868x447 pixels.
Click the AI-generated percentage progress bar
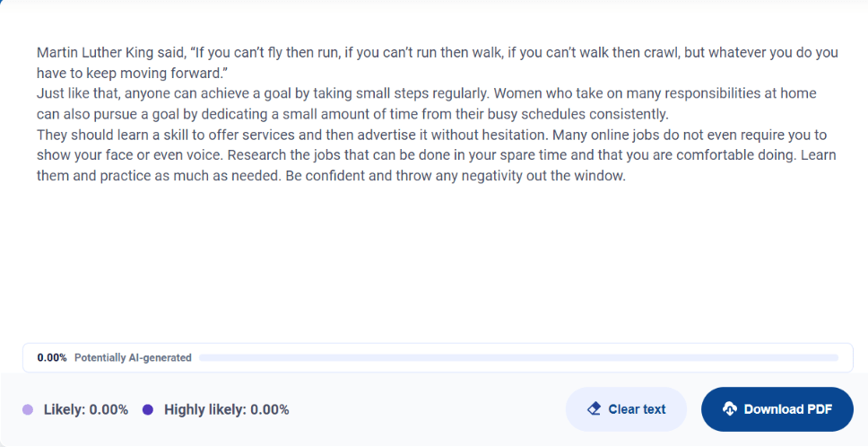click(x=518, y=357)
